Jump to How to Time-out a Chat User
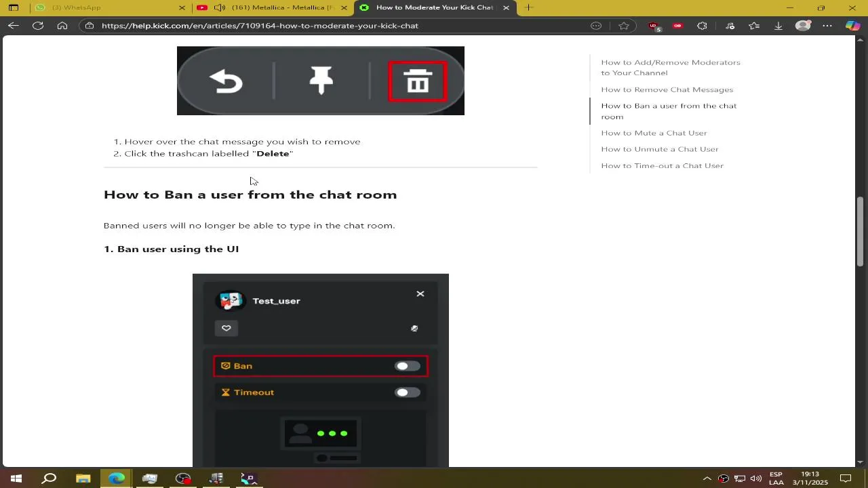Screen dimensions: 868x488 click(662, 165)
